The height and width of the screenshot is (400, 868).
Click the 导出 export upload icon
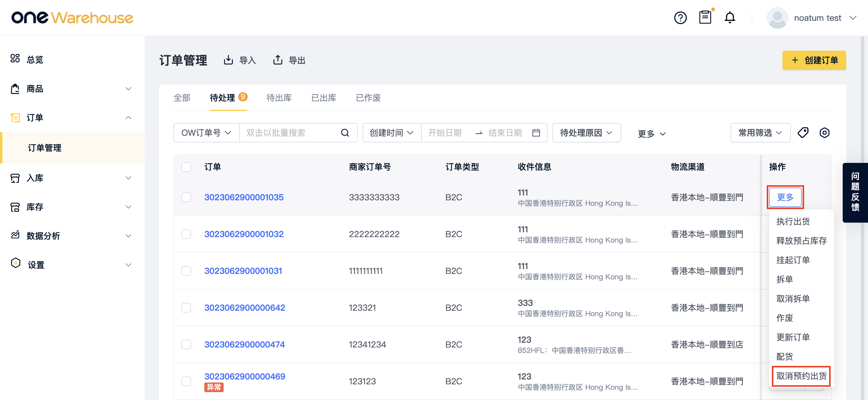coord(278,60)
